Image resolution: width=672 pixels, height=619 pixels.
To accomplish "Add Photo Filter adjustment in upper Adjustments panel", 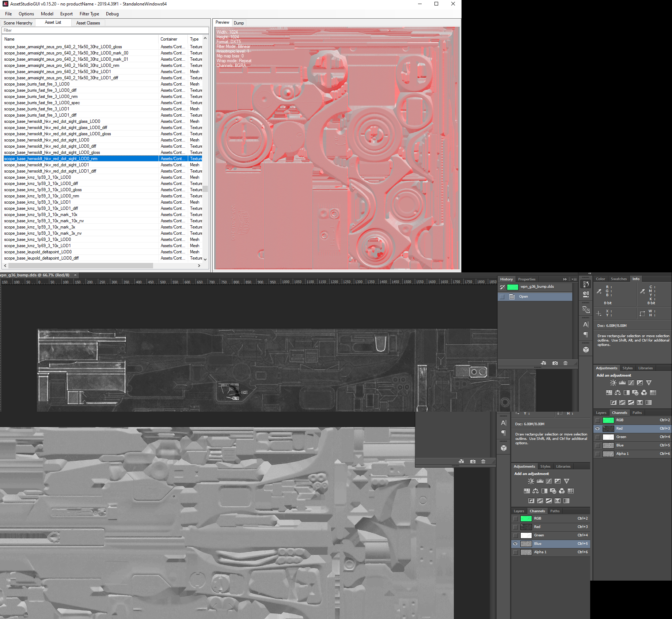I will (635, 393).
